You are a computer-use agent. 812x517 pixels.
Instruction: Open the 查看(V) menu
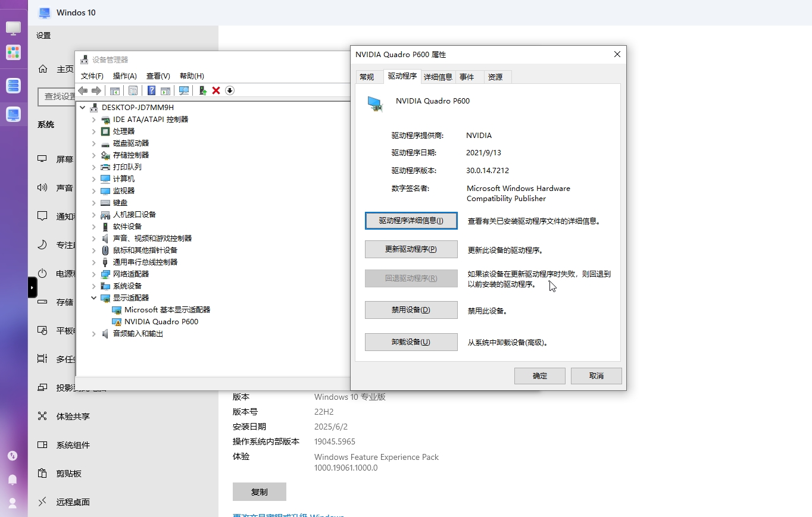(x=158, y=76)
